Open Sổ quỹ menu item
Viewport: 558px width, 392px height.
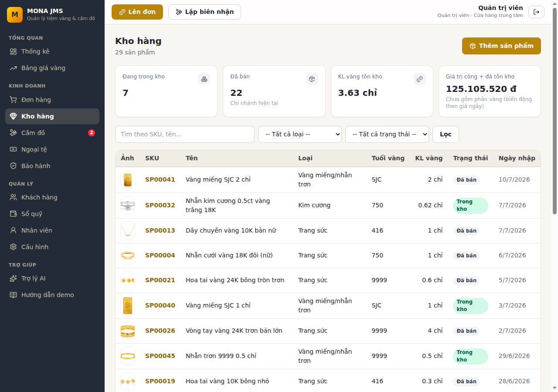coord(52,214)
